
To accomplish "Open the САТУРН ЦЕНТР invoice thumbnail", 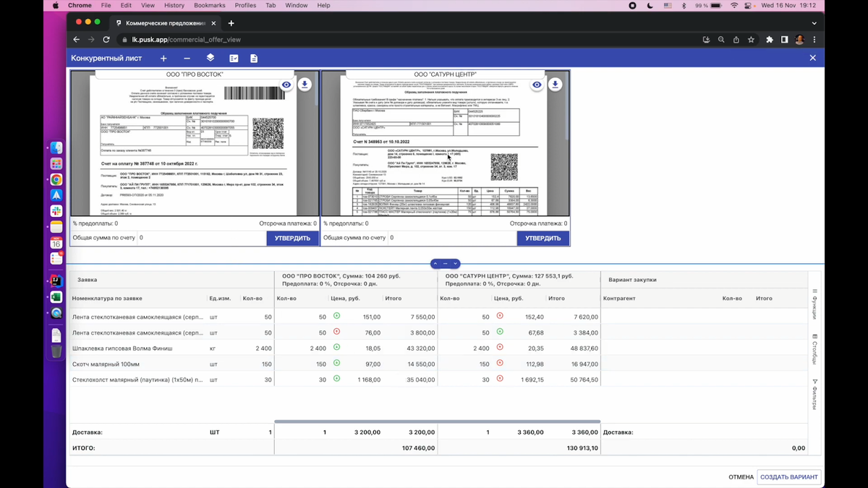I will click(445, 145).
